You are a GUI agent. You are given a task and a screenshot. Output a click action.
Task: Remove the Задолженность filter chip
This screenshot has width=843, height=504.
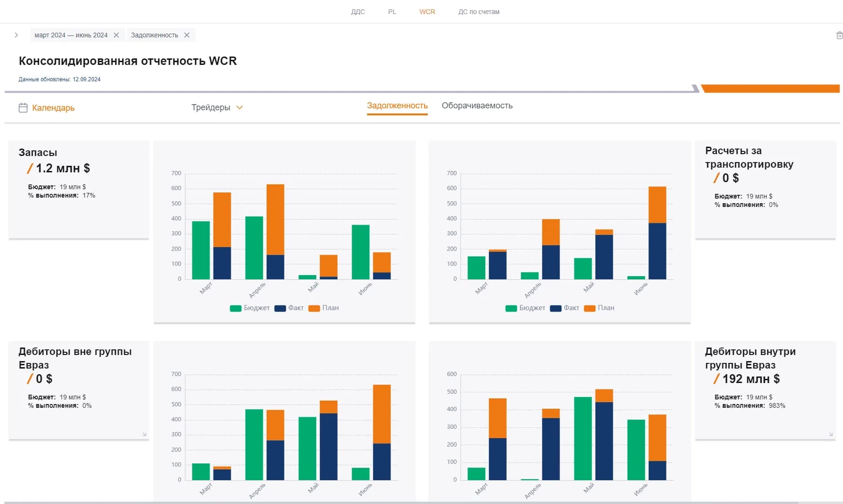[187, 35]
